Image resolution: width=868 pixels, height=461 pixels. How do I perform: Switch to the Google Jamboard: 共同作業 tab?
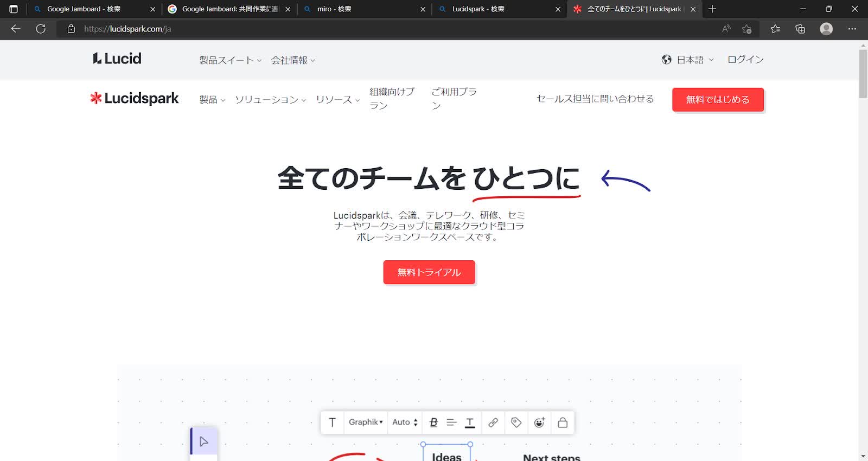click(x=230, y=9)
